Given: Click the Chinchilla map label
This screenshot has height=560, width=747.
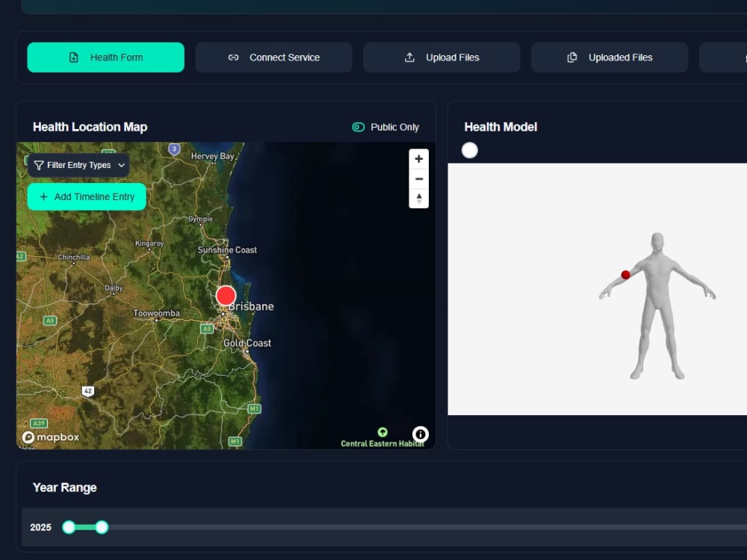Looking at the screenshot, I should [74, 257].
